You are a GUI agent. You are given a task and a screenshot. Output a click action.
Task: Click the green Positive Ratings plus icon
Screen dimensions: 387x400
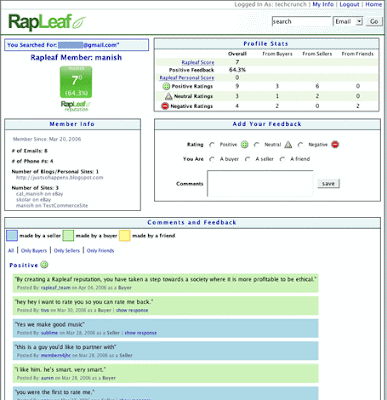(x=166, y=86)
